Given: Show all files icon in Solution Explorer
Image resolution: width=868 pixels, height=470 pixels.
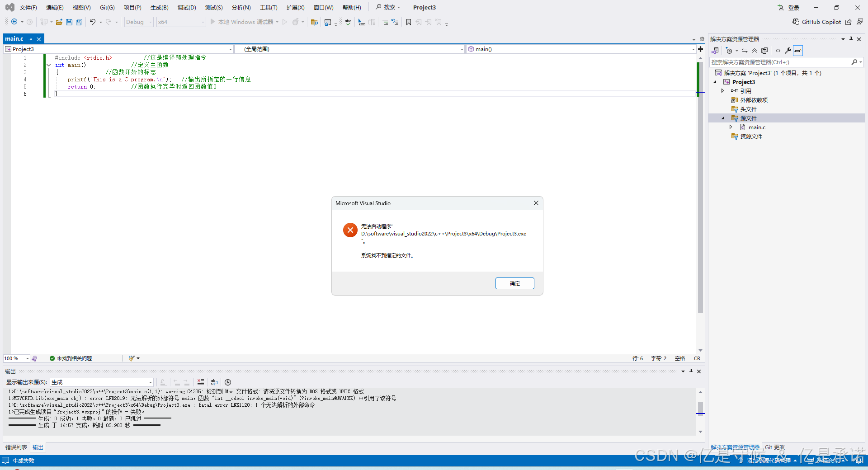Looking at the screenshot, I should [x=764, y=51].
